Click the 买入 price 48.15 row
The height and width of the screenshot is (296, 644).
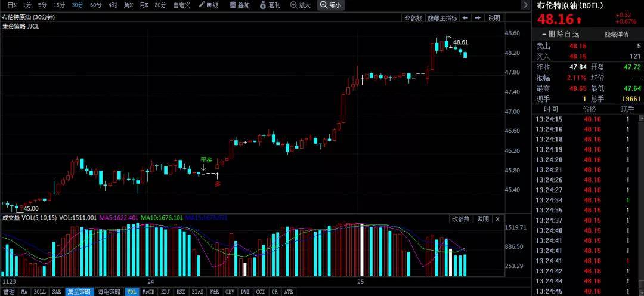pyautogui.click(x=588, y=56)
